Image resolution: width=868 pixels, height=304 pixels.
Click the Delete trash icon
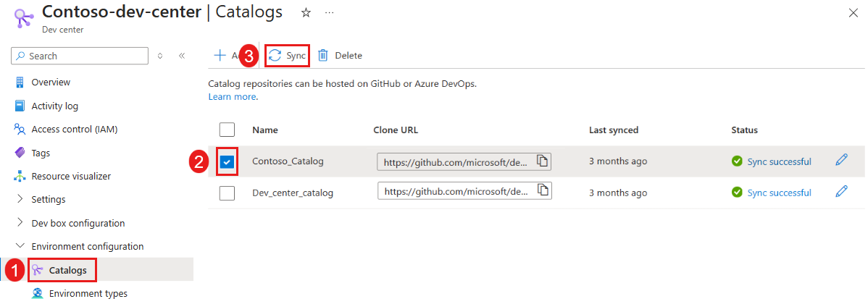(x=323, y=56)
